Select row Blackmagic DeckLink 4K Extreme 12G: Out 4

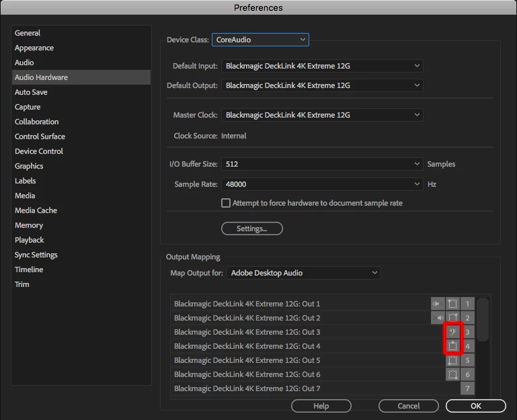pyautogui.click(x=323, y=346)
